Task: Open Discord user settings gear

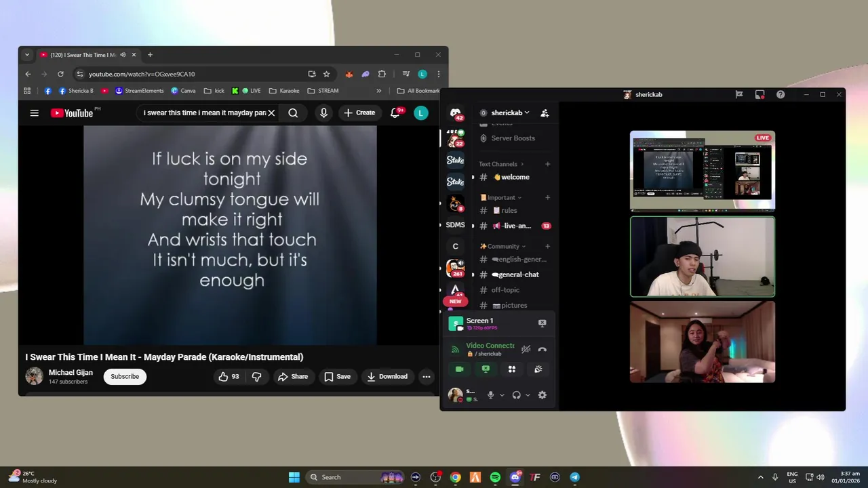Action: [x=542, y=395]
